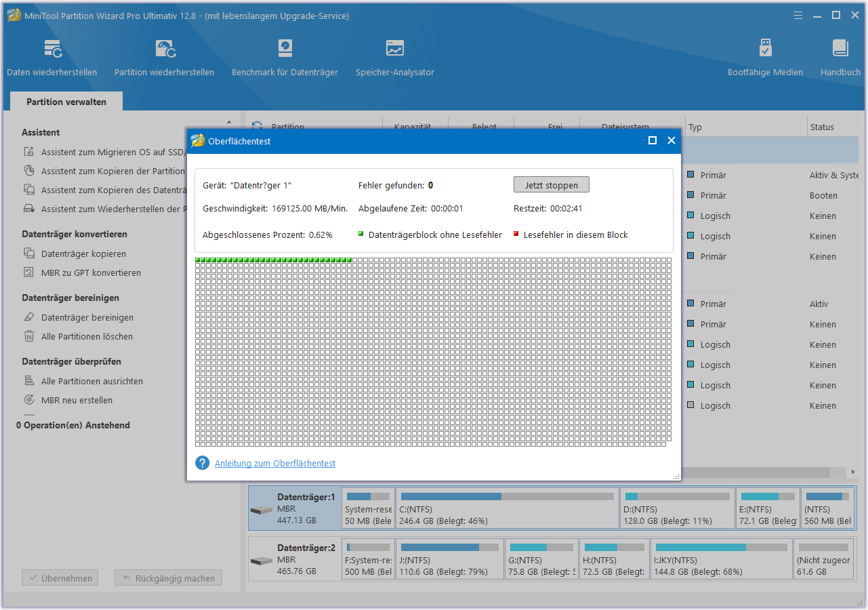
Task: Select Partition verwalten tab
Action: [66, 102]
